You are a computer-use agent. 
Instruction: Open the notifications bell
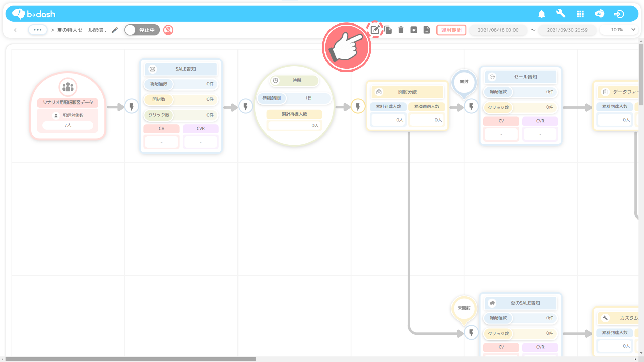pyautogui.click(x=541, y=14)
